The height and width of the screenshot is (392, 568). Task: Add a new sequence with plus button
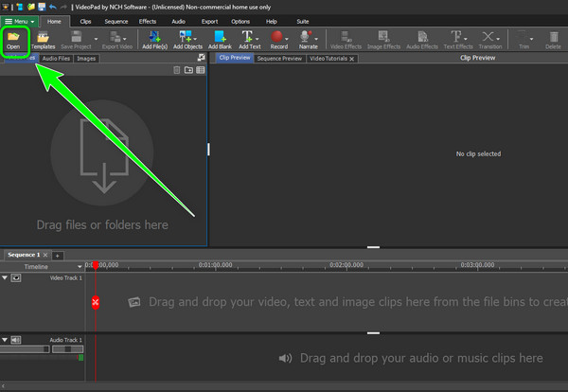pos(57,256)
